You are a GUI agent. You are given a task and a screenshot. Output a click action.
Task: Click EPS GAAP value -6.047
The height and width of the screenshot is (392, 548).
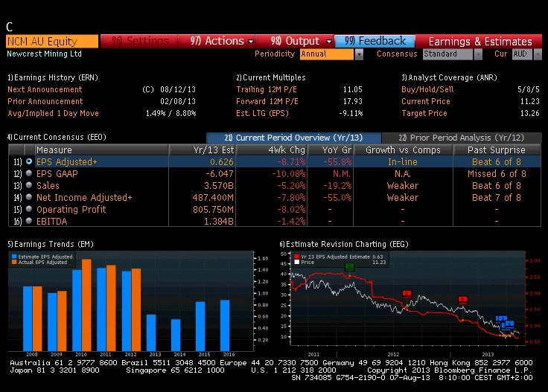point(219,174)
